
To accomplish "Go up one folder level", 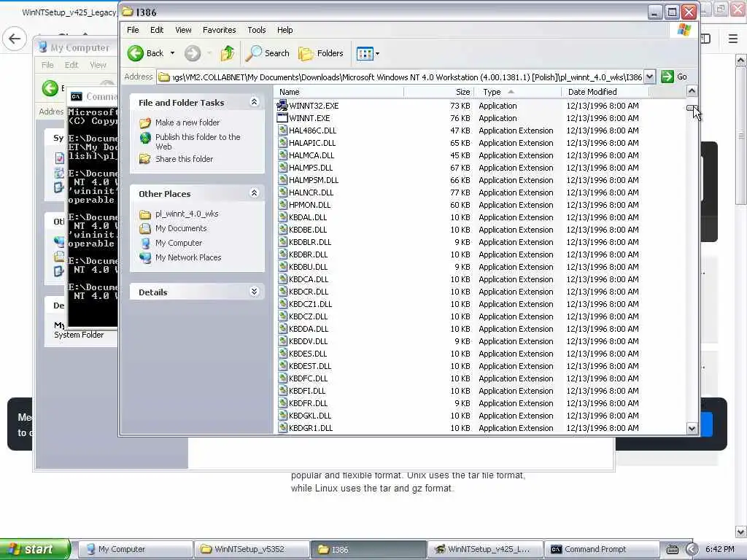I will point(228,53).
